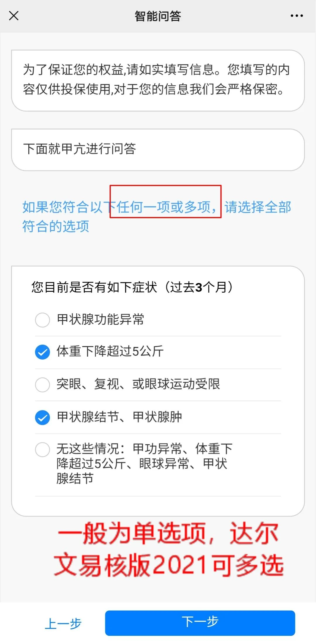Go back via the 上一步 link
316x644 pixels.
click(63, 624)
